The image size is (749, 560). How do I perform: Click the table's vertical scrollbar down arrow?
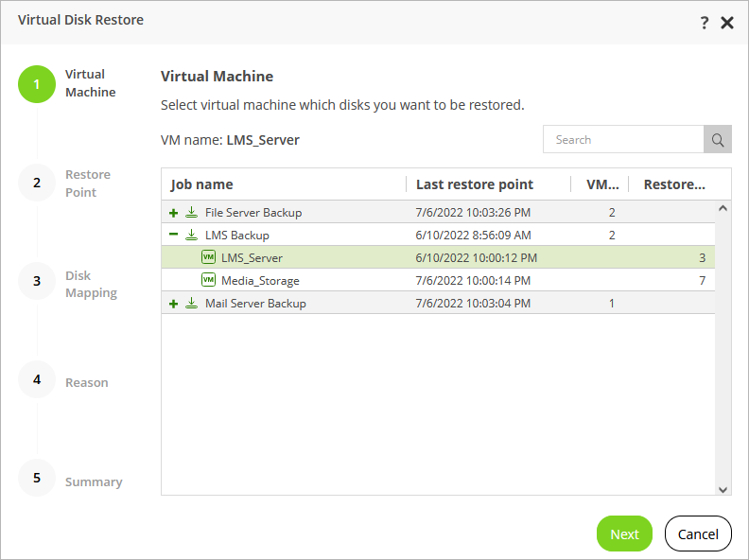point(723,489)
